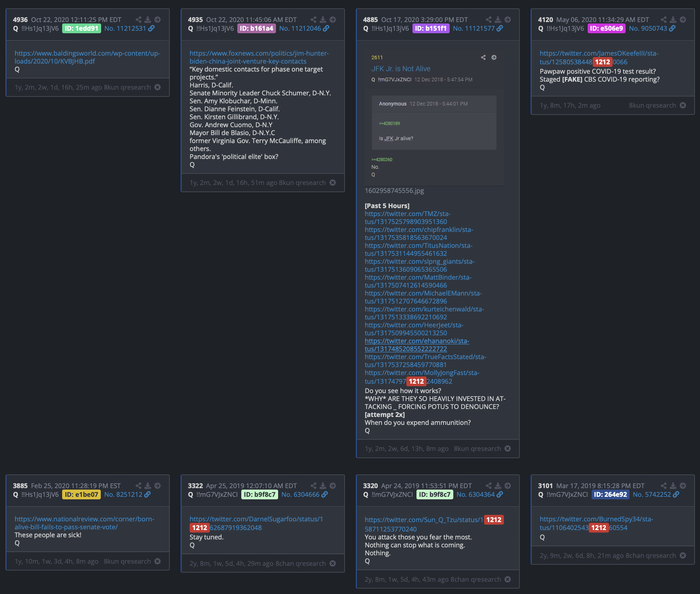Click the green ID: 1edd91 badge
The image size is (700, 594).
tap(82, 28)
